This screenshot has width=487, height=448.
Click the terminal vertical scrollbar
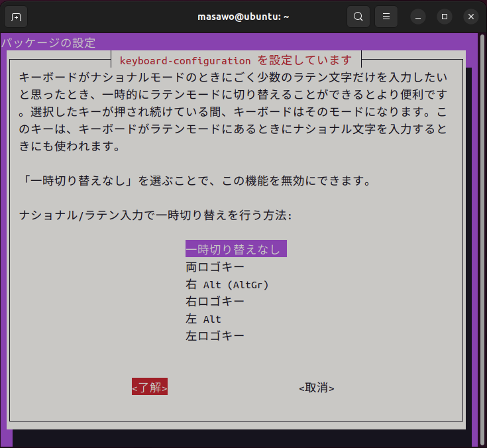point(482,239)
